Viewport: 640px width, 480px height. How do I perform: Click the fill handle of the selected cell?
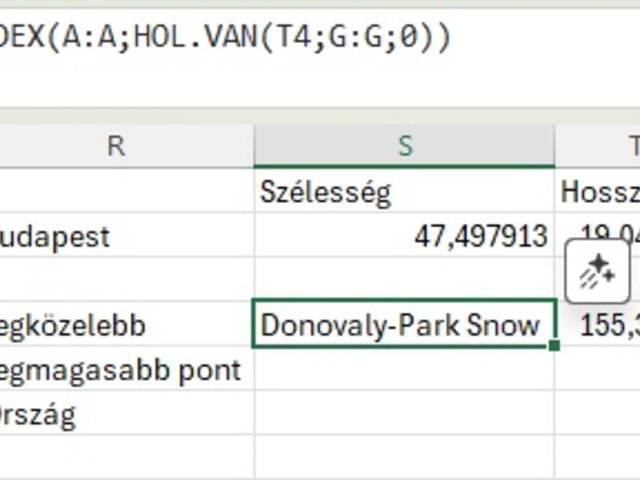[x=554, y=345]
